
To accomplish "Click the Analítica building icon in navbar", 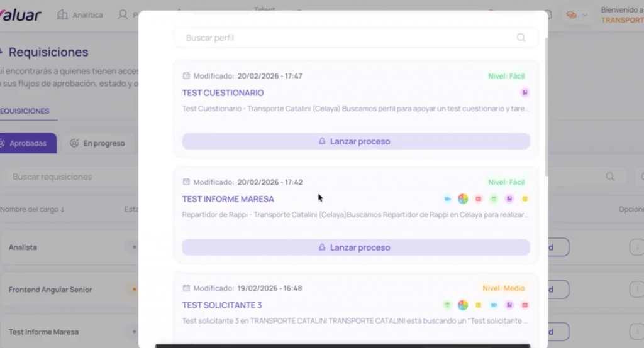I will pos(62,15).
